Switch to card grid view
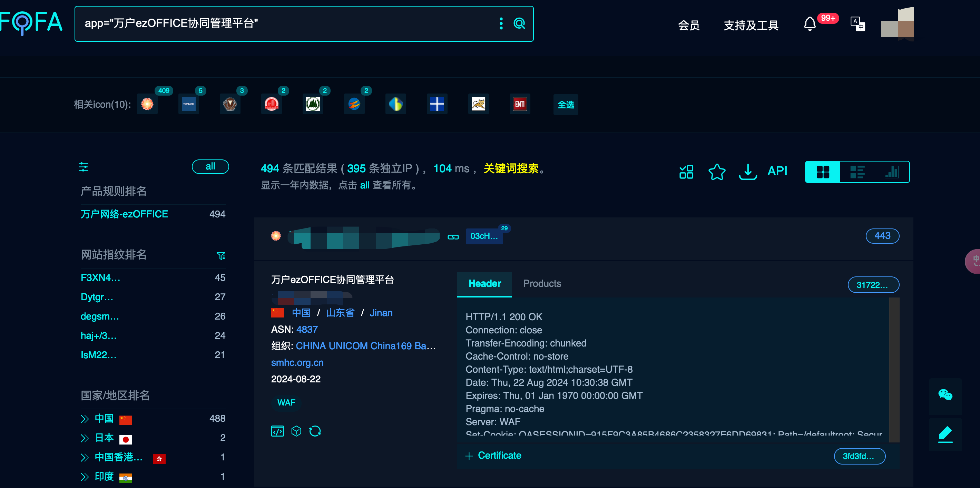980x488 pixels. [823, 172]
